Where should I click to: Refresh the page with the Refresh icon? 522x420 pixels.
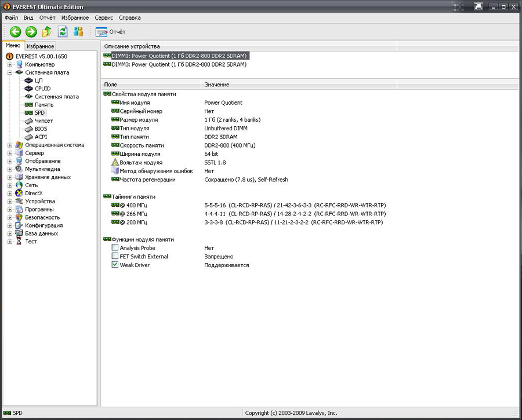63,32
